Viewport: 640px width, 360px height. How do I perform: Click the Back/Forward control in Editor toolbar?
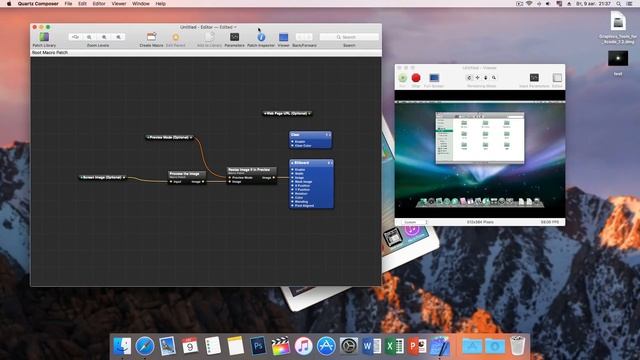click(304, 37)
